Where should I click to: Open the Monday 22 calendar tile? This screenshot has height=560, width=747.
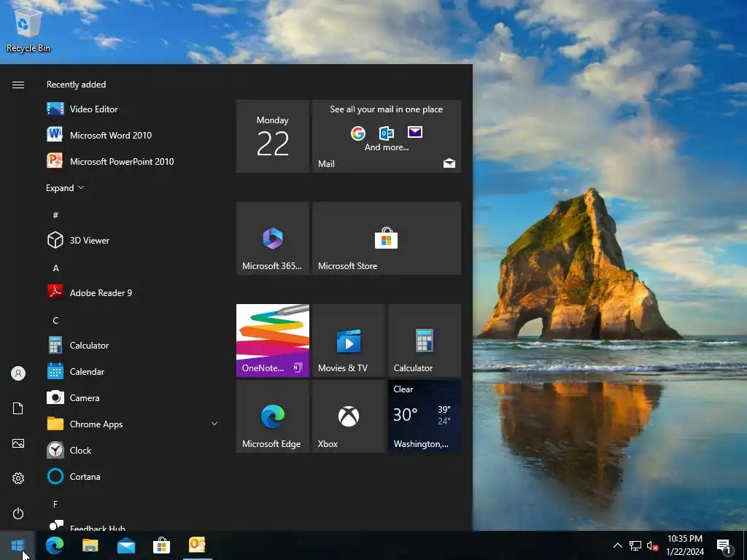[273, 136]
